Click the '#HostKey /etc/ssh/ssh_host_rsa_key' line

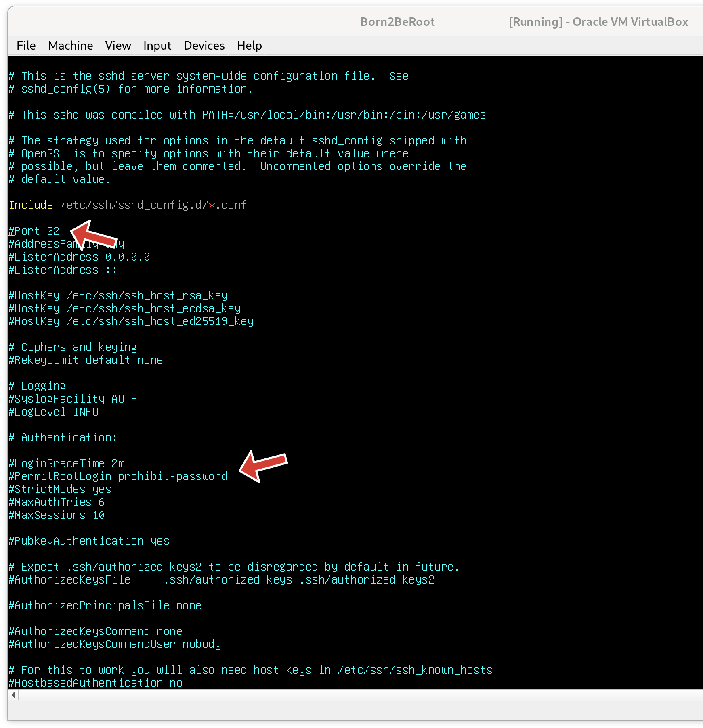point(118,295)
